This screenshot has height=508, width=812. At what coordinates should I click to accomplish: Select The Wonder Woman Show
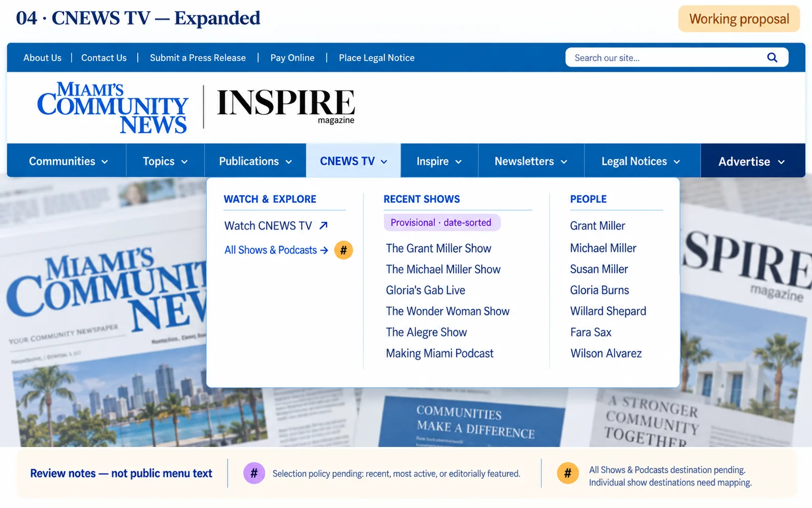click(447, 311)
